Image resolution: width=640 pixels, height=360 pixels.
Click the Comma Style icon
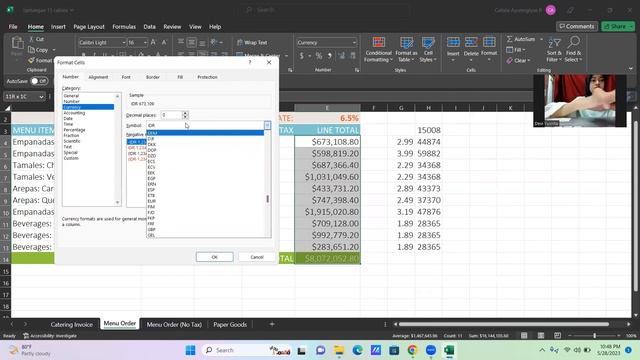[x=329, y=56]
